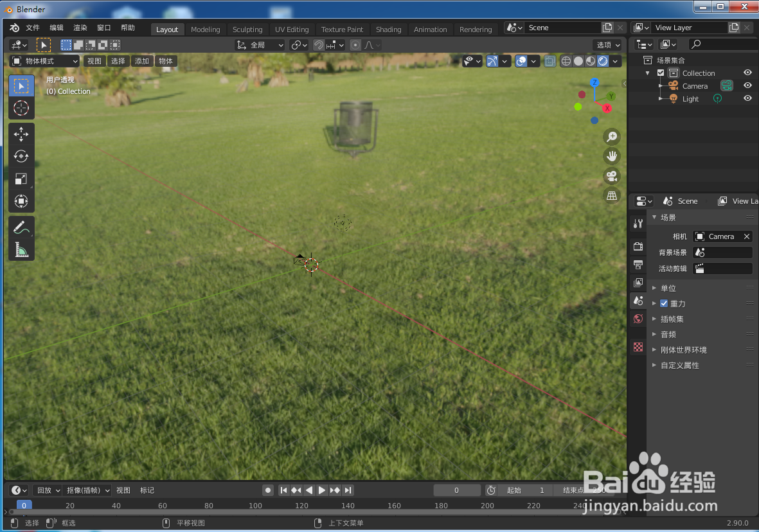The width and height of the screenshot is (759, 532).
Task: Switch to the Shading workspace tab
Action: coord(389,29)
